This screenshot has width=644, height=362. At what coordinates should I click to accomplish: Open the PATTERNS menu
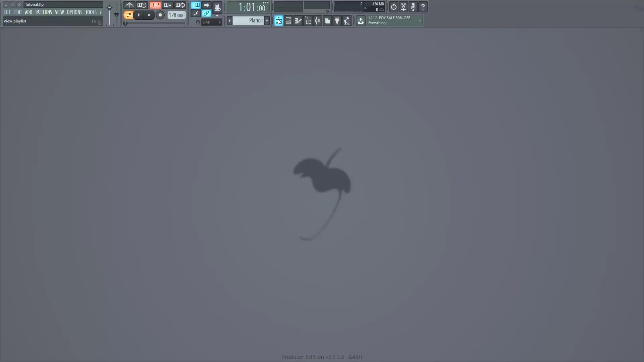point(44,12)
